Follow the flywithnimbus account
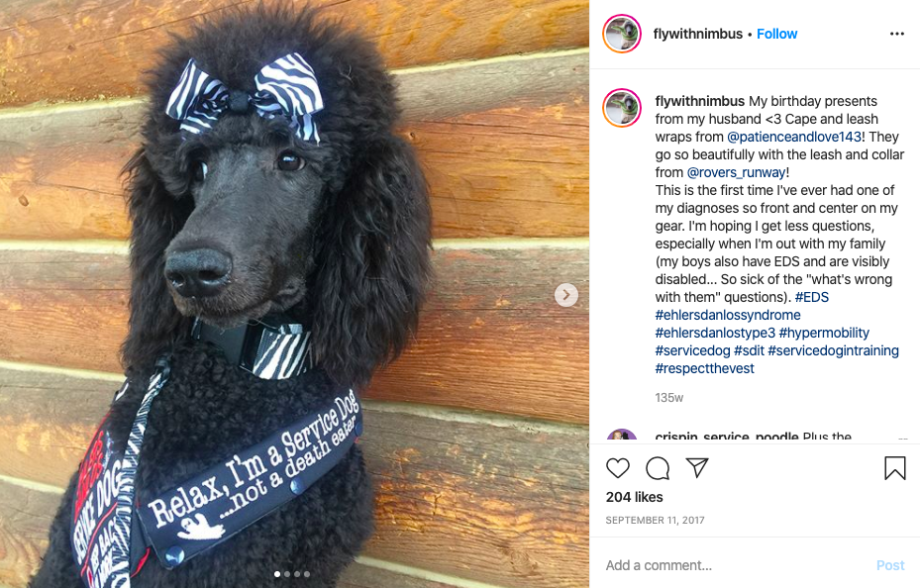 pos(776,34)
